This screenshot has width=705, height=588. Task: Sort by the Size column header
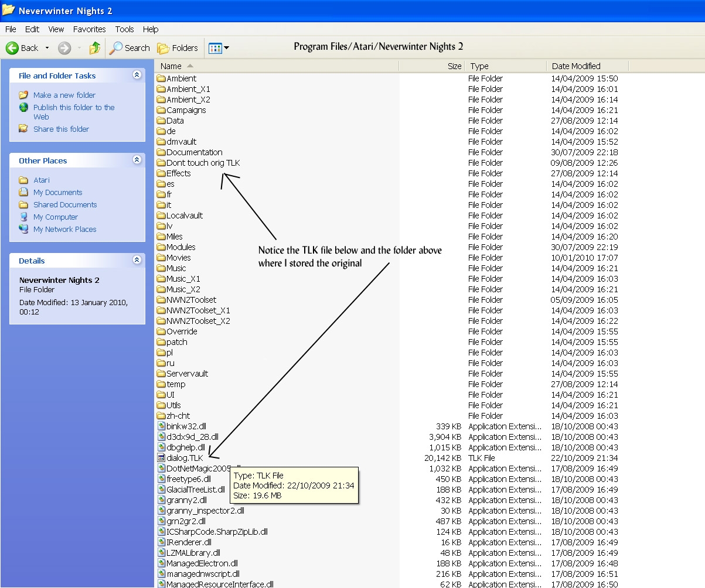(x=454, y=66)
